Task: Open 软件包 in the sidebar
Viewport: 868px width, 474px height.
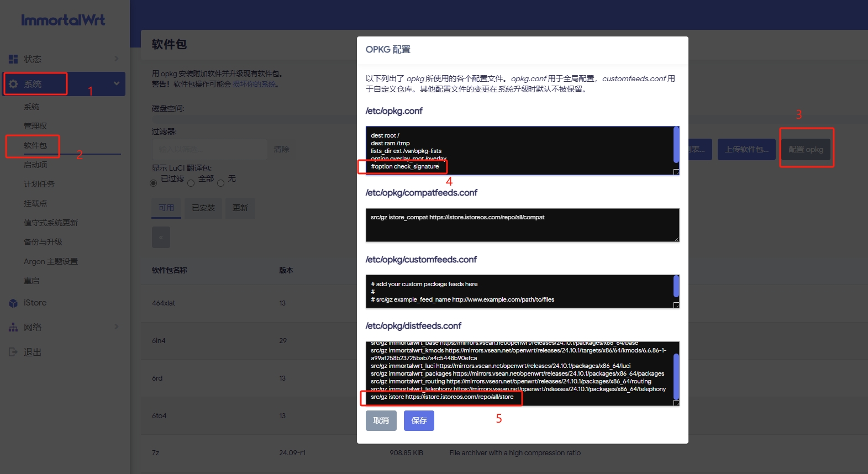Action: [35, 145]
